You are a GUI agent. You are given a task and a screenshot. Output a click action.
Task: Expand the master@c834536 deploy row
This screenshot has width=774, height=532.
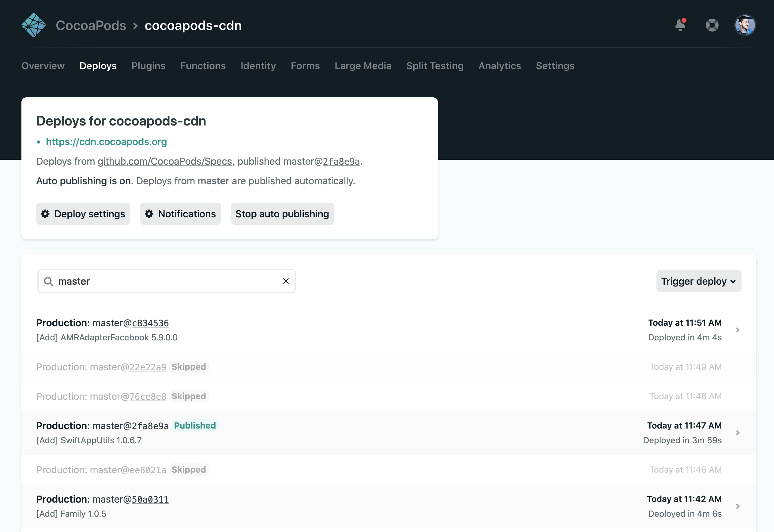pos(737,330)
